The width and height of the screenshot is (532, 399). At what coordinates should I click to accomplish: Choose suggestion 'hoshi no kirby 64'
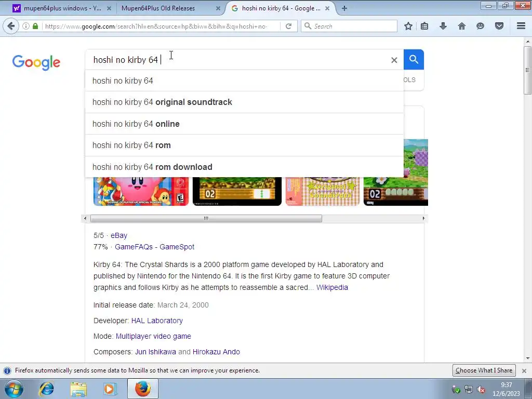244,81
